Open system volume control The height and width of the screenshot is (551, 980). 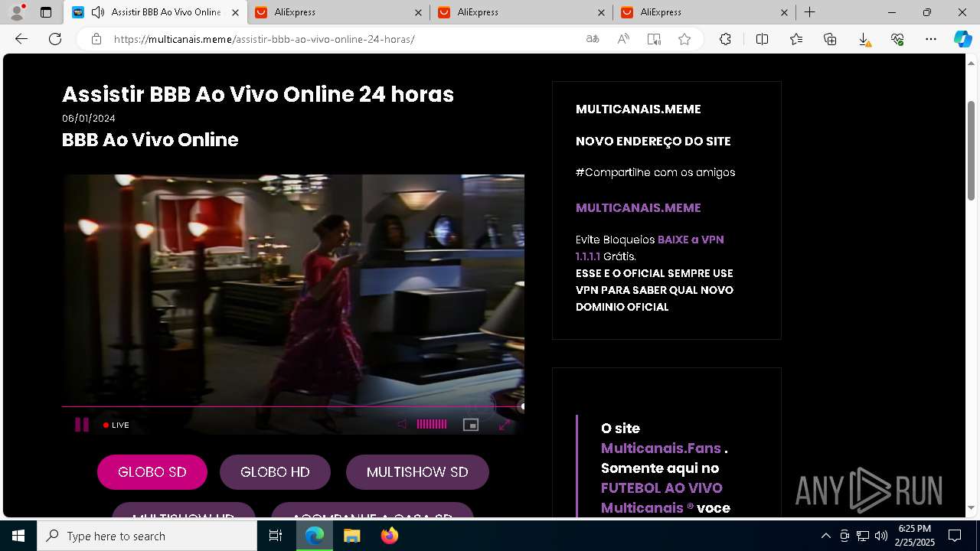tap(880, 536)
